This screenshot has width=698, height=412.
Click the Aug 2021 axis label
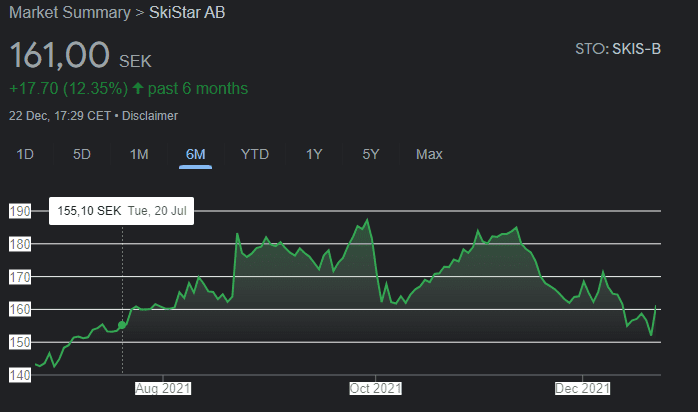pyautogui.click(x=163, y=388)
